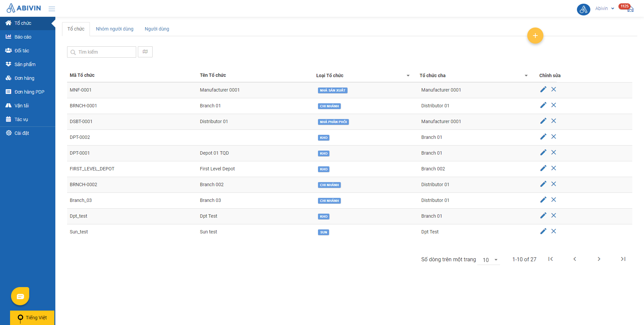
Task: Click the Tên Tổ chức column header
Action: [213, 75]
